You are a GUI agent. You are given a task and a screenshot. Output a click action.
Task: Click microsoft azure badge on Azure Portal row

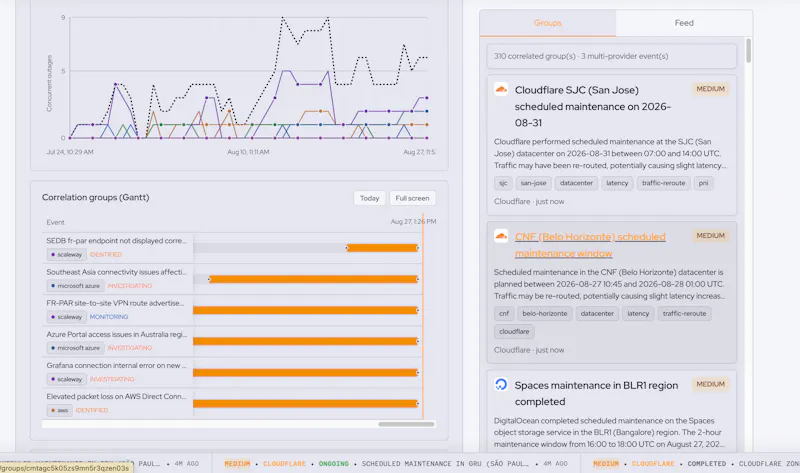point(75,348)
